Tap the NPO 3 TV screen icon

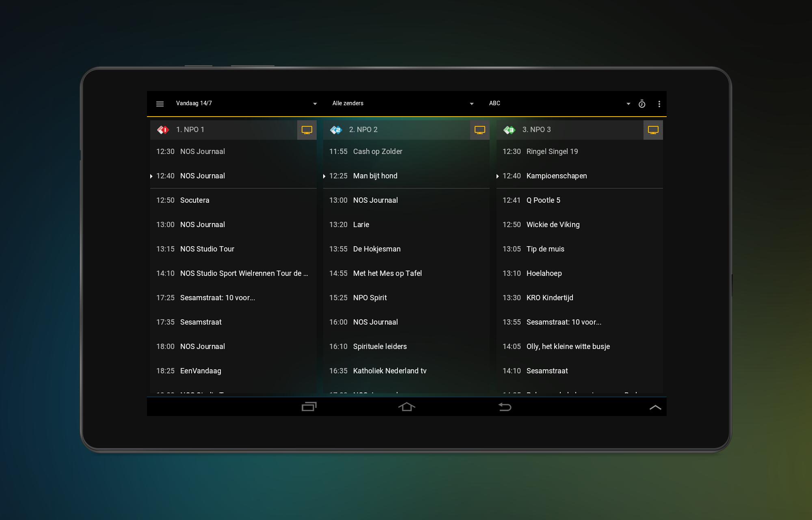click(x=653, y=130)
